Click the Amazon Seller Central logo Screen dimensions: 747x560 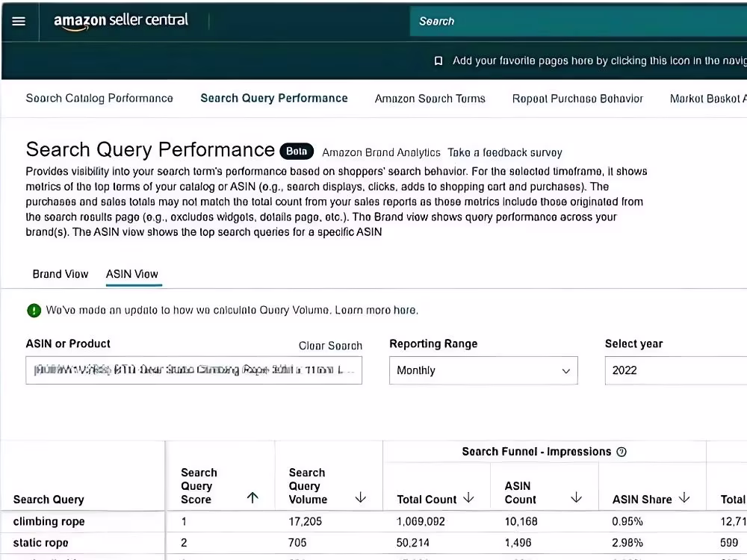coord(120,21)
